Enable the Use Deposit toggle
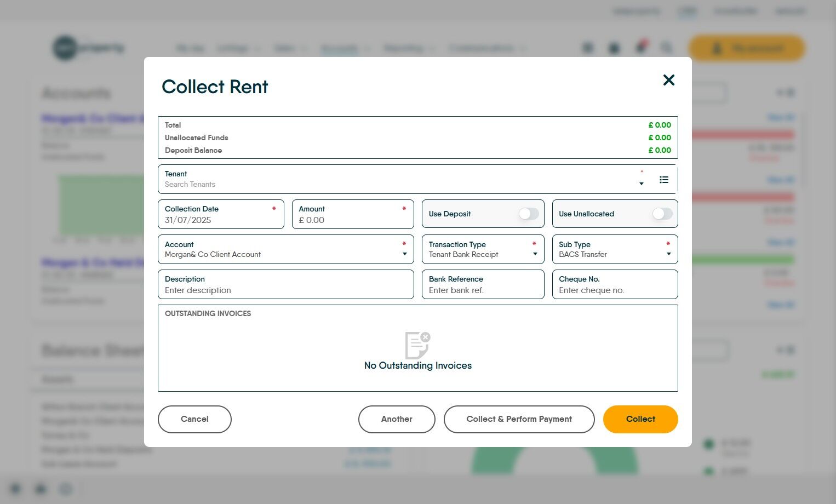Viewport: 836px width, 504px height. coord(529,214)
